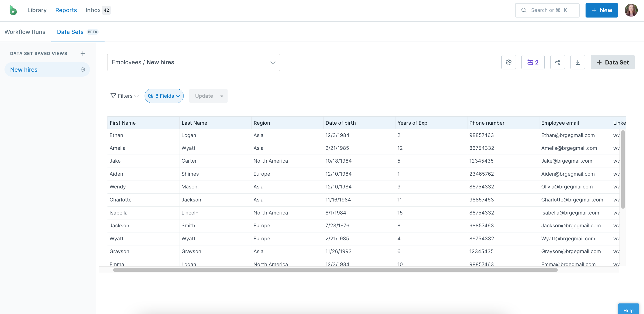Select the New hires saved view
Viewport: 644px width, 314px height.
(24, 69)
